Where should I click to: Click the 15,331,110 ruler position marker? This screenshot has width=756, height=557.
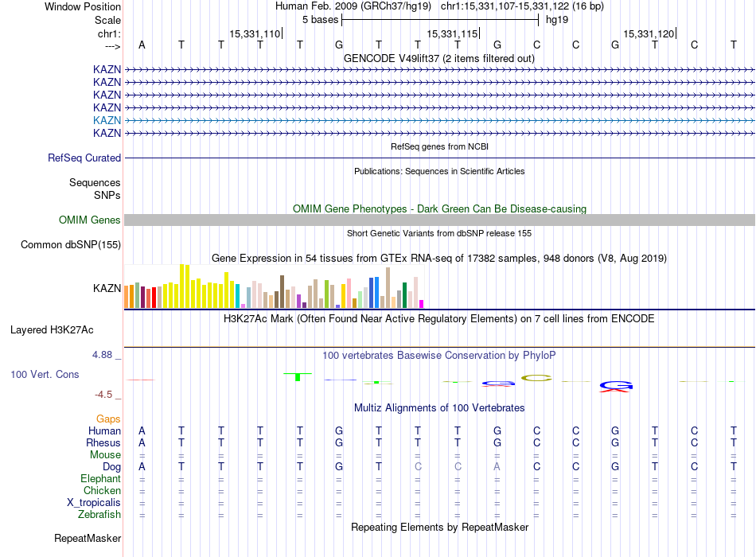tap(255, 33)
